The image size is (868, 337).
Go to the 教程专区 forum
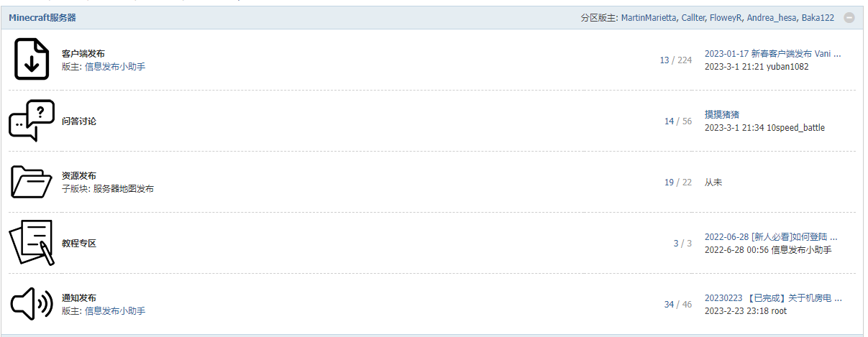[x=79, y=244]
